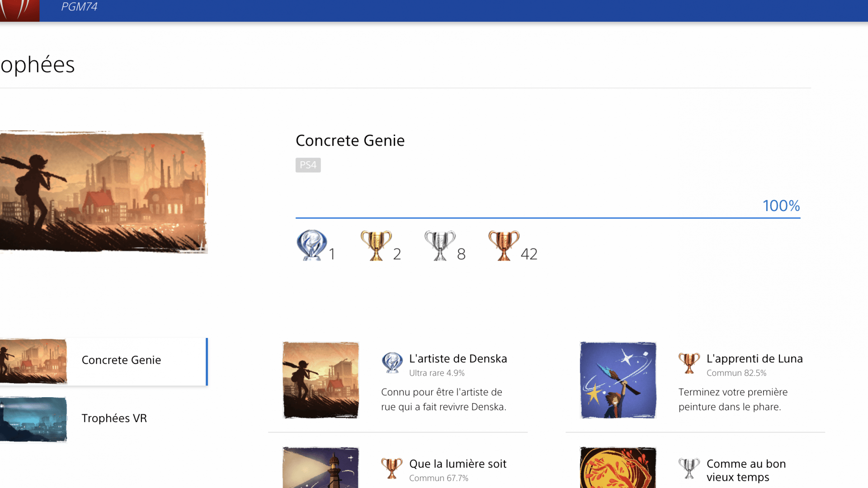The height and width of the screenshot is (488, 868).
Task: Click the partially visible Trophées page heading
Action: pos(38,65)
